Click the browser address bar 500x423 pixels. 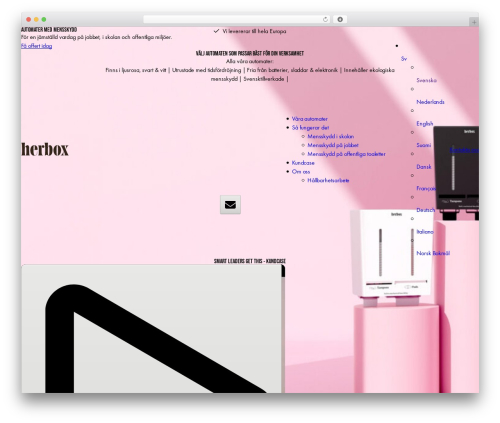click(236, 19)
